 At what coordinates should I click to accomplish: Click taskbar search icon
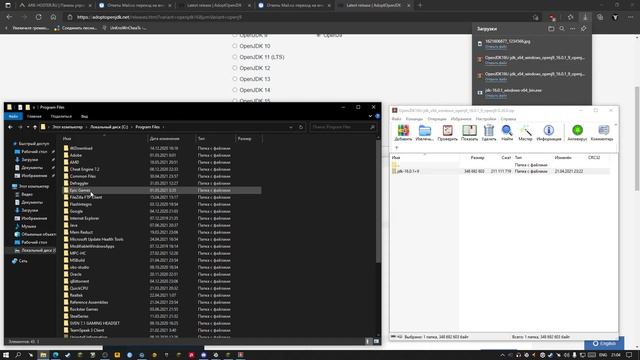tap(18, 355)
